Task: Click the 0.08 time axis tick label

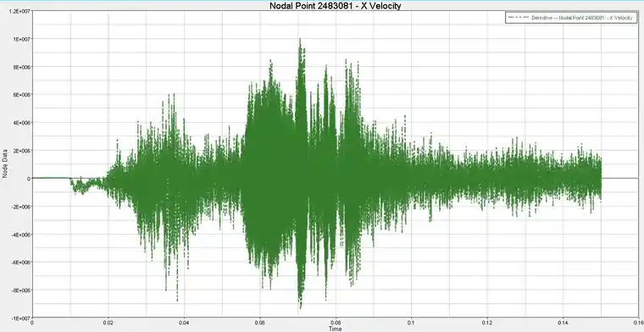Action: coord(336,323)
